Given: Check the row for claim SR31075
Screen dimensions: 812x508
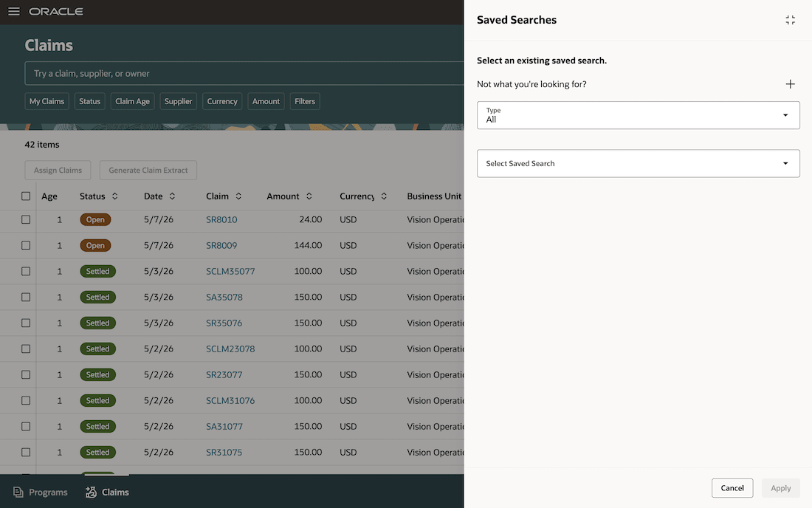Looking at the screenshot, I should [x=26, y=453].
